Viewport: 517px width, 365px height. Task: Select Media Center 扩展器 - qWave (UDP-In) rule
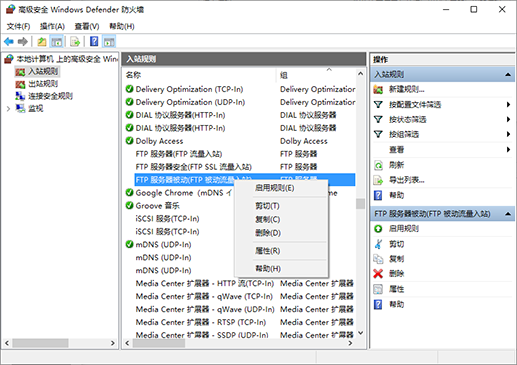coord(205,309)
